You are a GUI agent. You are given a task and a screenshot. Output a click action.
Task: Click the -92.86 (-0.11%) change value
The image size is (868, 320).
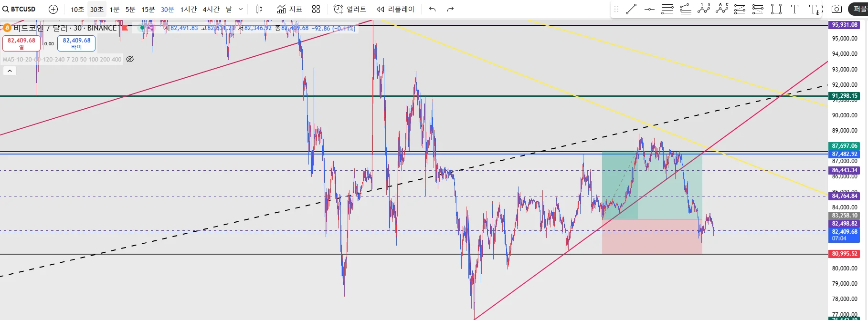pos(333,29)
